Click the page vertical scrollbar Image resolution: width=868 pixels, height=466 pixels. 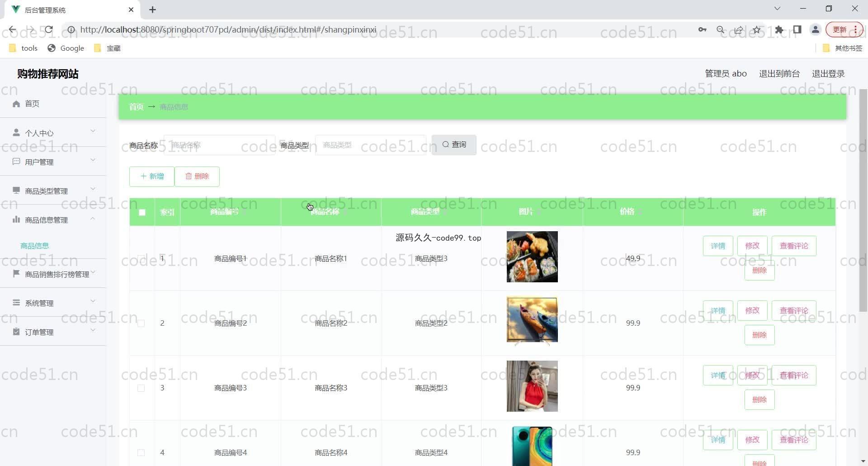(x=863, y=200)
